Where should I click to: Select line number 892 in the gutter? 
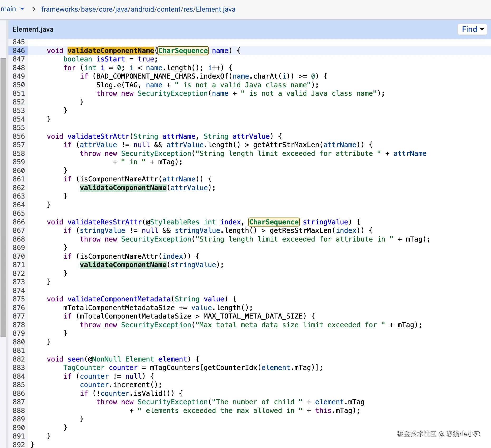(18, 445)
